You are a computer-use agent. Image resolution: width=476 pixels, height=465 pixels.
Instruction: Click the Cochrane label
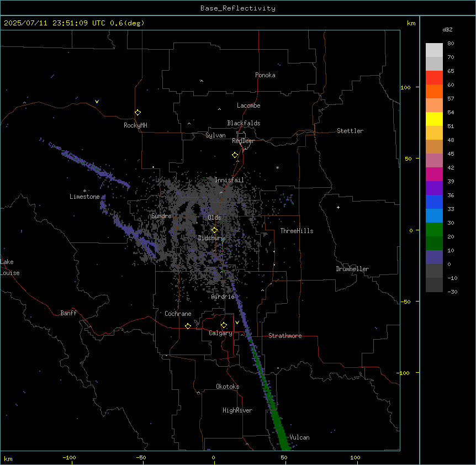[178, 314]
